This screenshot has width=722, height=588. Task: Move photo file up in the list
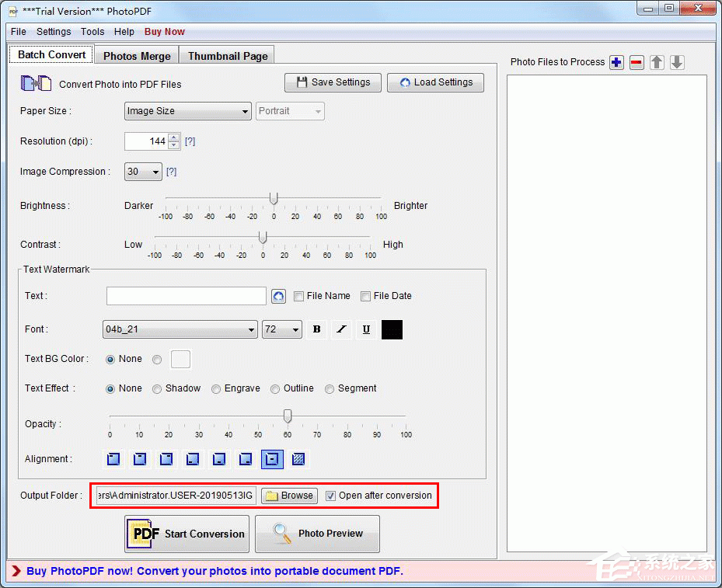coord(657,62)
